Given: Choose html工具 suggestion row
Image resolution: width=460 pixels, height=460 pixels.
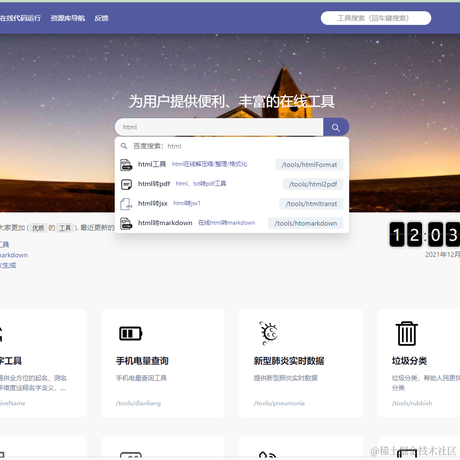Looking at the screenshot, I should (232, 164).
